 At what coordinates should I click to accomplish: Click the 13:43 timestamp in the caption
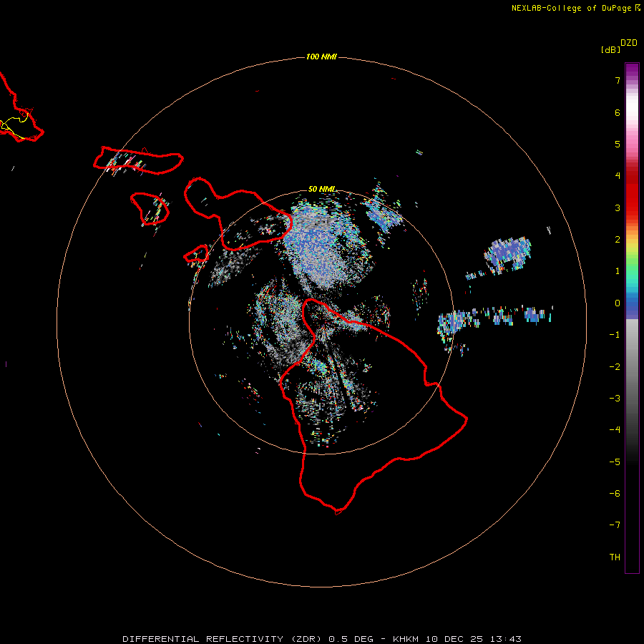click(x=505, y=639)
